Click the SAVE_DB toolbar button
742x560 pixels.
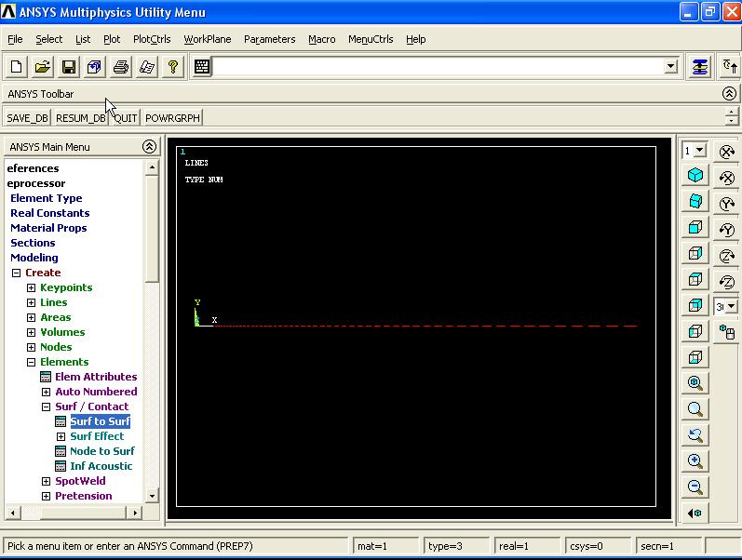(x=27, y=118)
